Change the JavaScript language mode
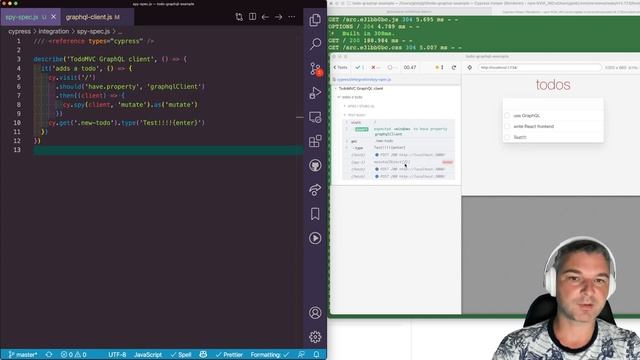This screenshot has height=360, width=640. (x=148, y=355)
